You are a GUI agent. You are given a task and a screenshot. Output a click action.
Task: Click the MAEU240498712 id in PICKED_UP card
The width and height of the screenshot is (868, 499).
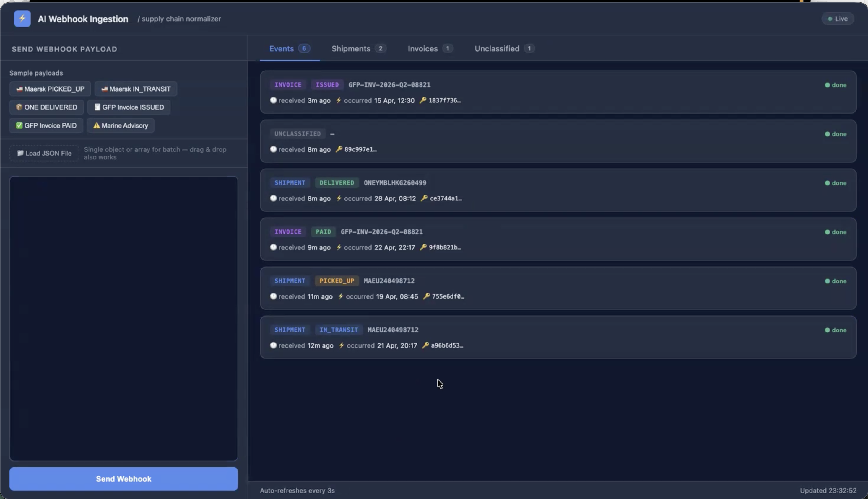389,281
